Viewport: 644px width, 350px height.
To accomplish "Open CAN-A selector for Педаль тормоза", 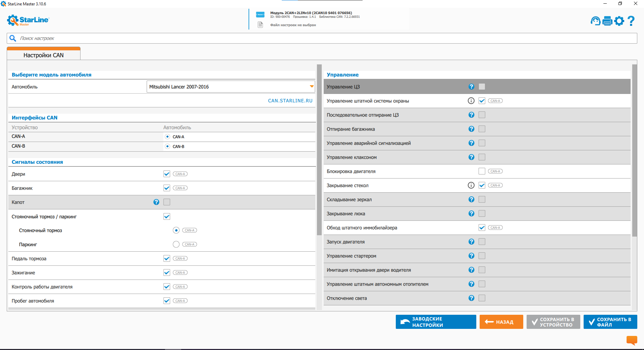I will (180, 258).
